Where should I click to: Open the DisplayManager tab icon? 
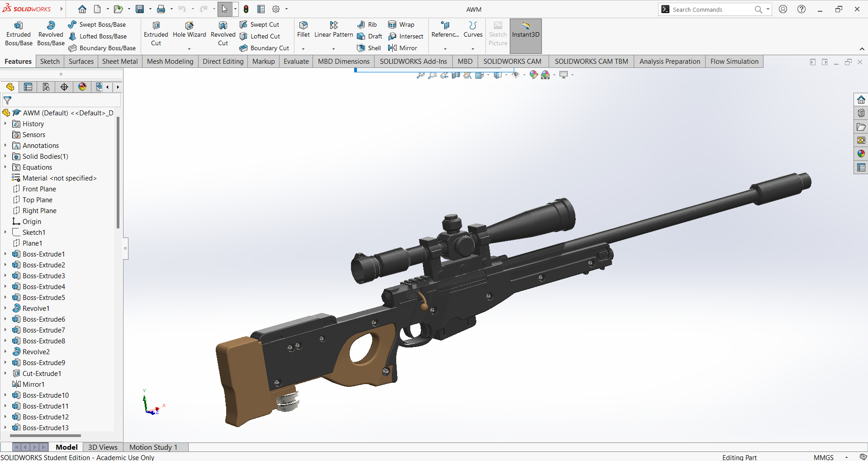[82, 87]
